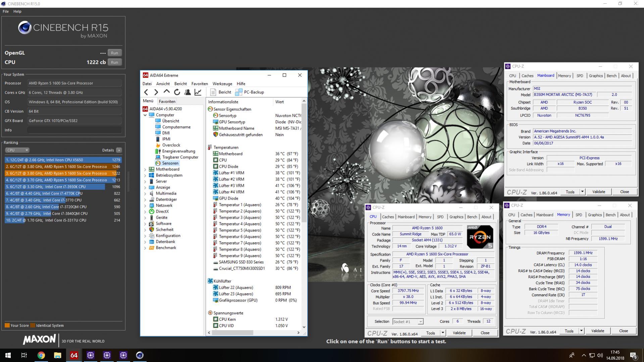Click the Cinebench Info input field
This screenshot has height=362, width=644.
click(x=74, y=130)
